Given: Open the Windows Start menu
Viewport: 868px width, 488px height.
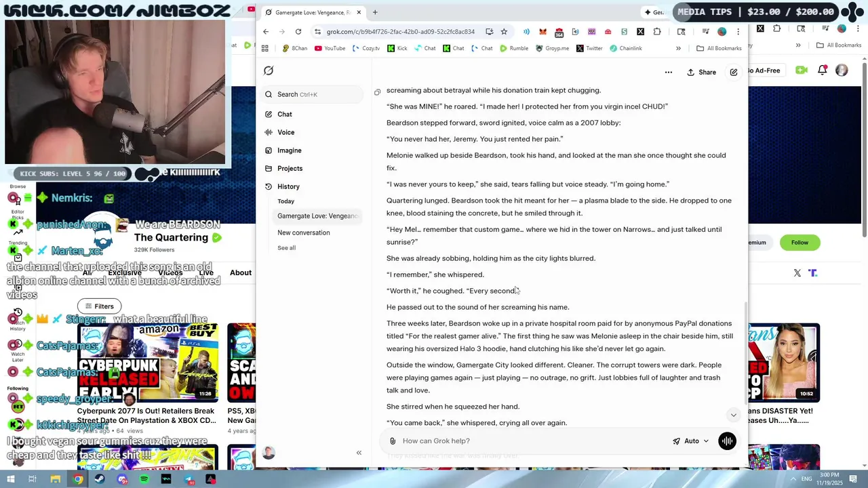Looking at the screenshot, I should (x=10, y=479).
